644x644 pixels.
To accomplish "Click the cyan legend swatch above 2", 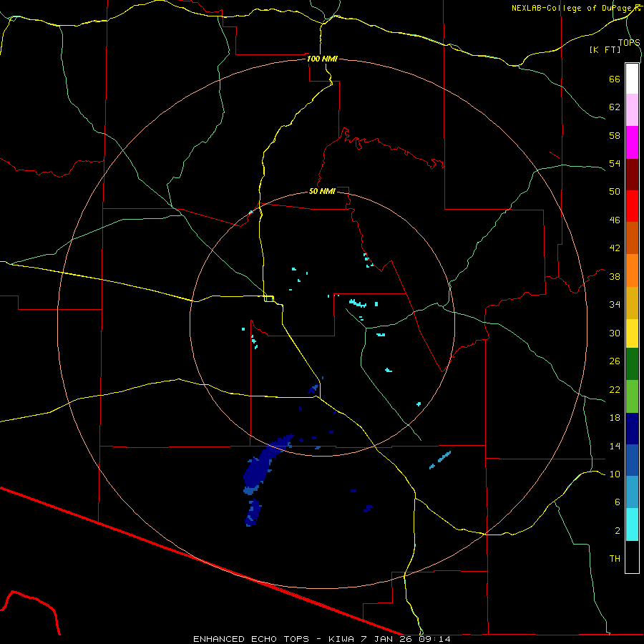I will (x=632, y=525).
